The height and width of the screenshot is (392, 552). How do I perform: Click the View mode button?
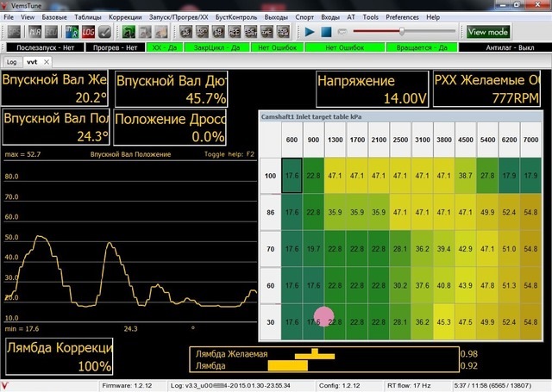click(x=488, y=32)
